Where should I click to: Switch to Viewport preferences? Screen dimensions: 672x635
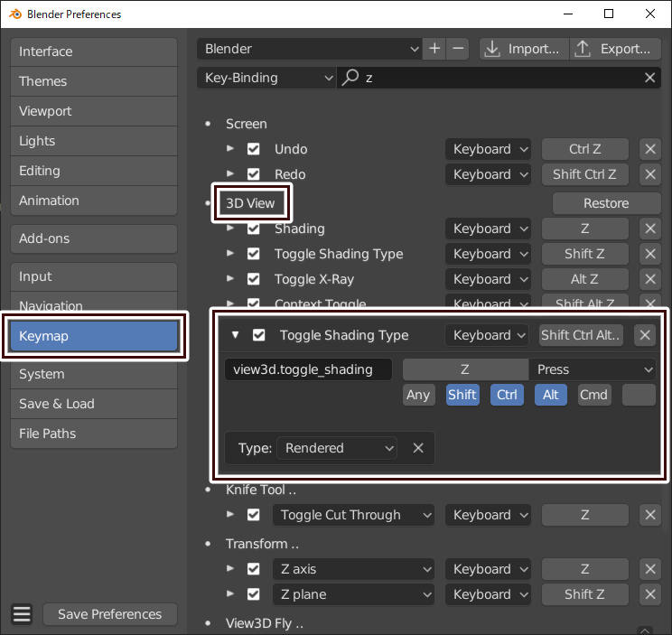tap(94, 111)
